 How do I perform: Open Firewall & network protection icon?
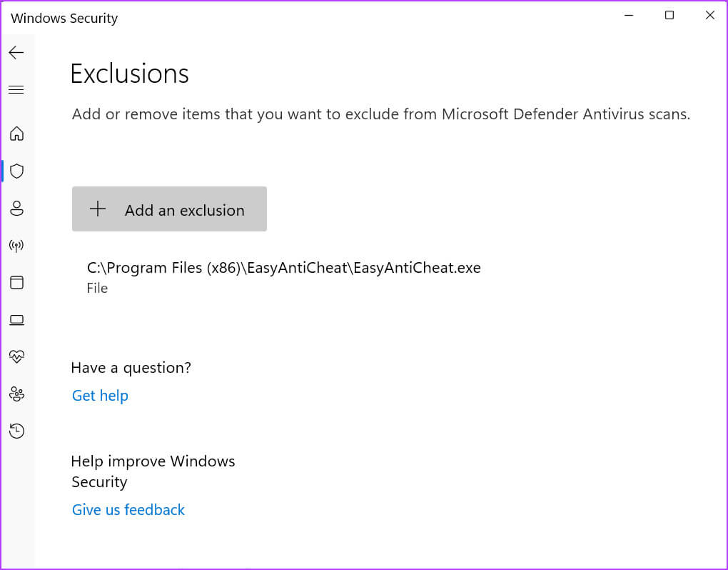pyautogui.click(x=16, y=246)
